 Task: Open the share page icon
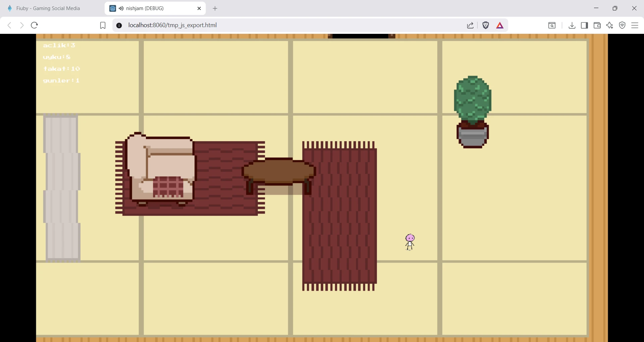coord(470,25)
